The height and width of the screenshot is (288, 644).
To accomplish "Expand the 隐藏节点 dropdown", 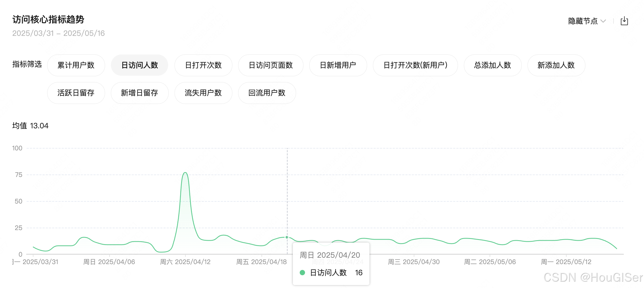I will (x=587, y=21).
